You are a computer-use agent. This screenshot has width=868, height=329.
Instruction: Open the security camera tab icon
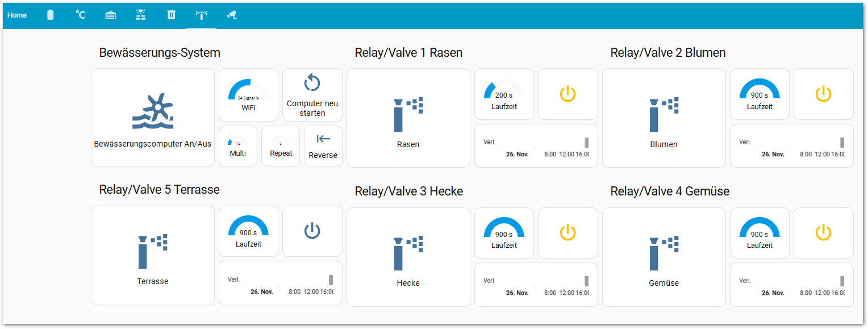(231, 15)
